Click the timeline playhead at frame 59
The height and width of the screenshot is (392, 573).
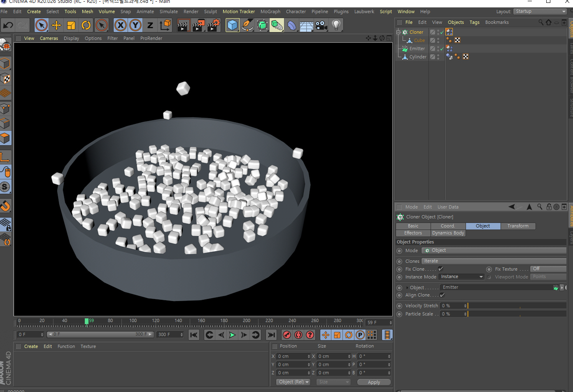click(x=87, y=321)
